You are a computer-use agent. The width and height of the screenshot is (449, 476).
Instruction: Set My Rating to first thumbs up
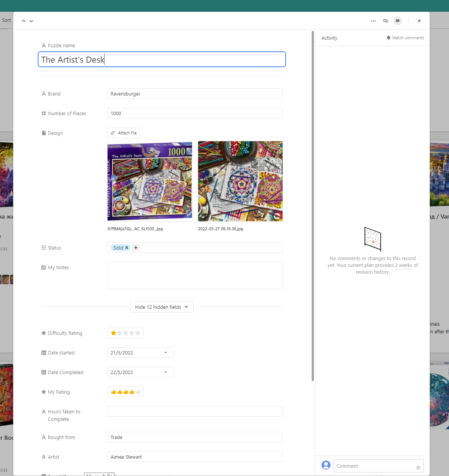click(114, 392)
